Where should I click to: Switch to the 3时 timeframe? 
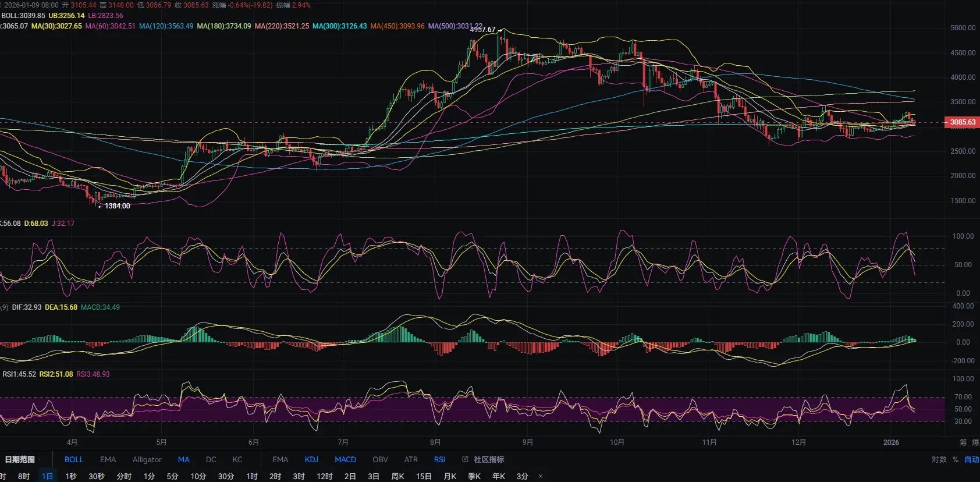pyautogui.click(x=299, y=476)
